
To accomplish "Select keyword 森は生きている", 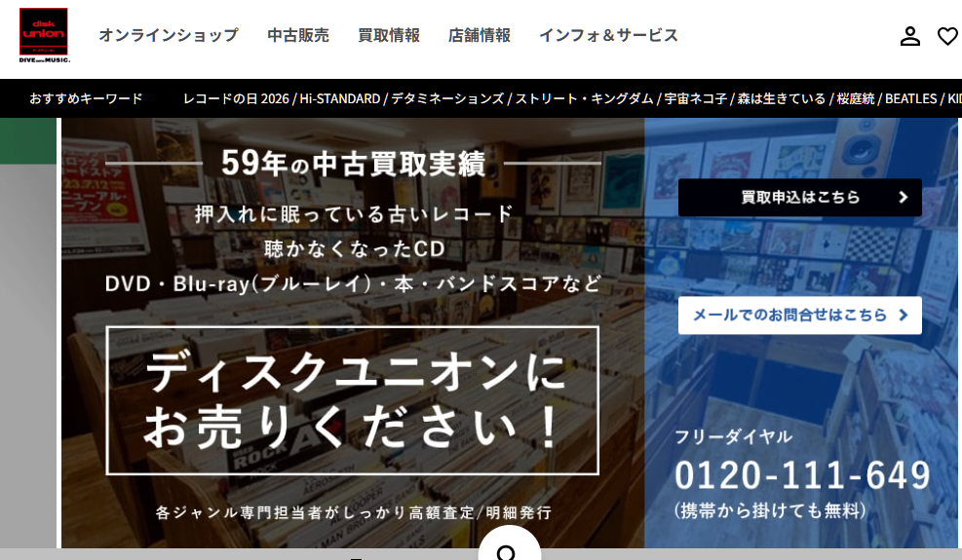I will pyautogui.click(x=782, y=98).
